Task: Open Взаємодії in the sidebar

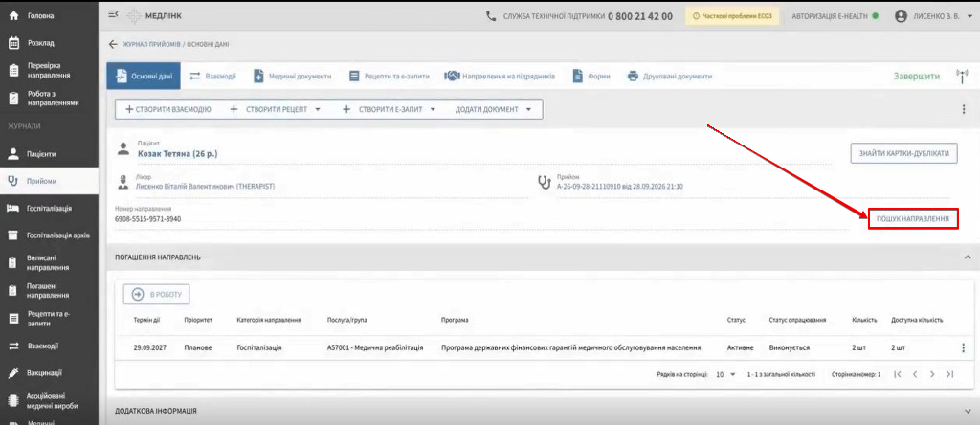Action: pyautogui.click(x=49, y=347)
